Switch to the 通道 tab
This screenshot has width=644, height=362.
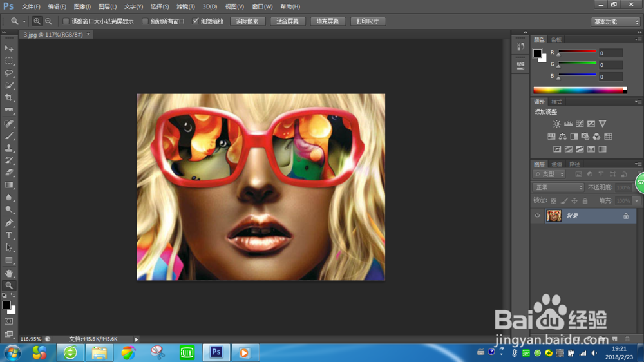point(556,164)
